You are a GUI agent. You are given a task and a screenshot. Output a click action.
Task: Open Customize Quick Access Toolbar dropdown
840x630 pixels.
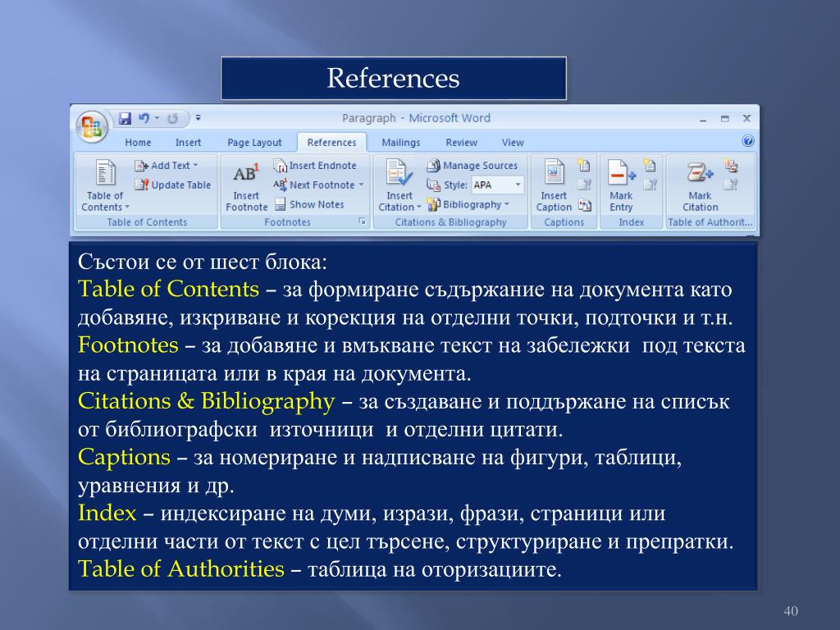198,118
